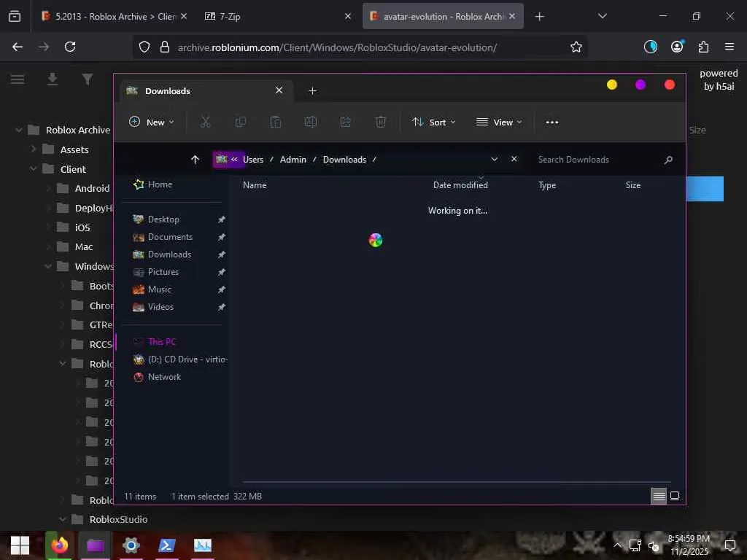Open Firefox extensions puzzle icon

tap(703, 47)
